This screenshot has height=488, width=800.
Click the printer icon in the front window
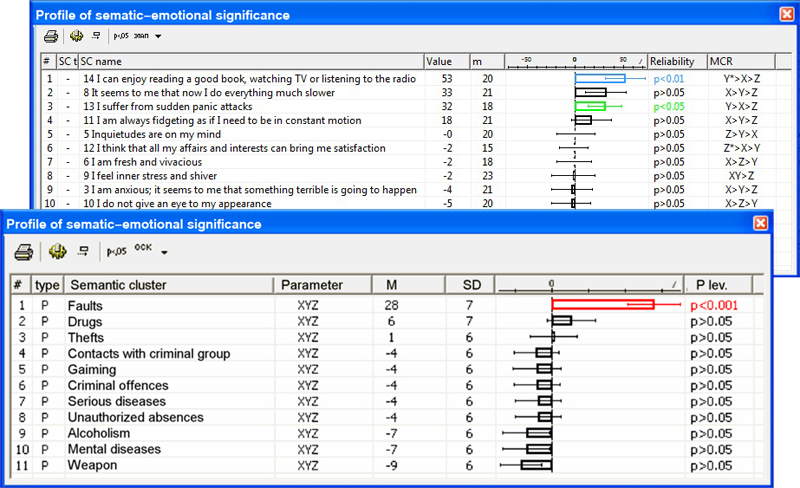point(23,252)
